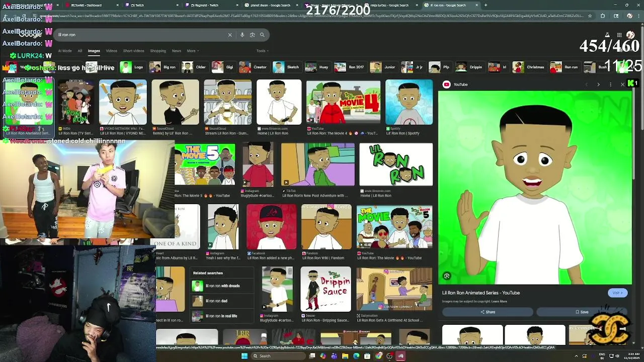Switch to the Short videos tab
Viewport: 644px width, 362px height.
[133, 51]
